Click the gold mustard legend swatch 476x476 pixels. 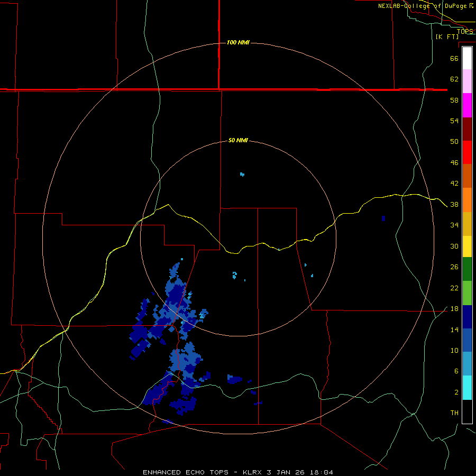pyautogui.click(x=467, y=224)
